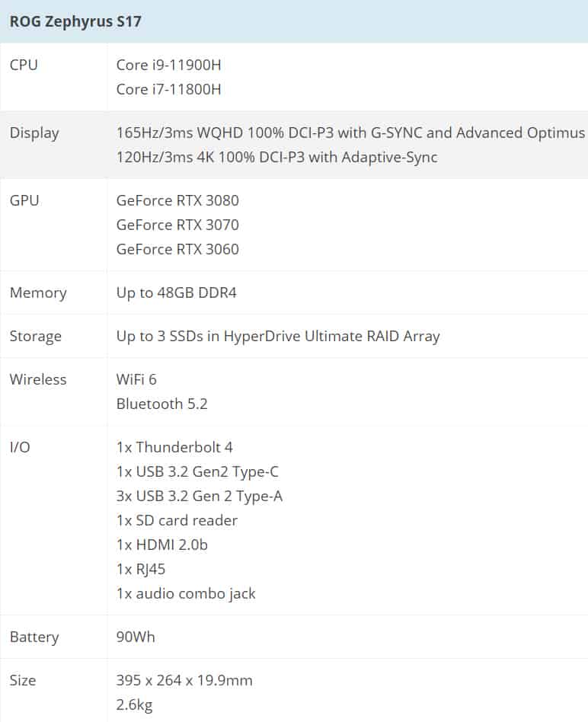Select the GeForce RTX 3070 entry
This screenshot has height=722, width=588.
(177, 225)
